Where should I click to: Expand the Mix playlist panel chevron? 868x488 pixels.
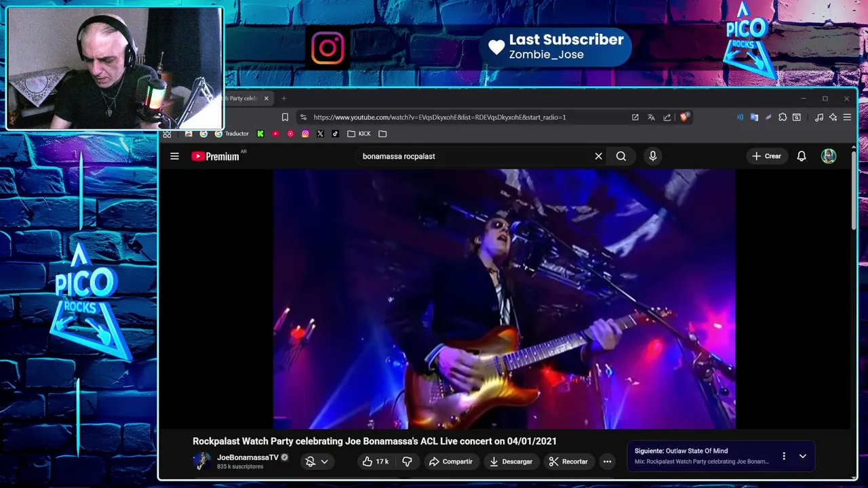(803, 456)
